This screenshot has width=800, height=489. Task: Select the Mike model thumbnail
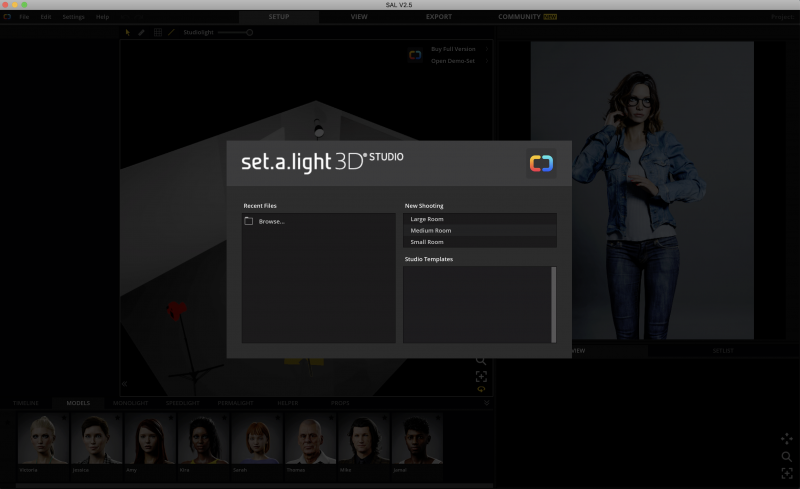363,439
